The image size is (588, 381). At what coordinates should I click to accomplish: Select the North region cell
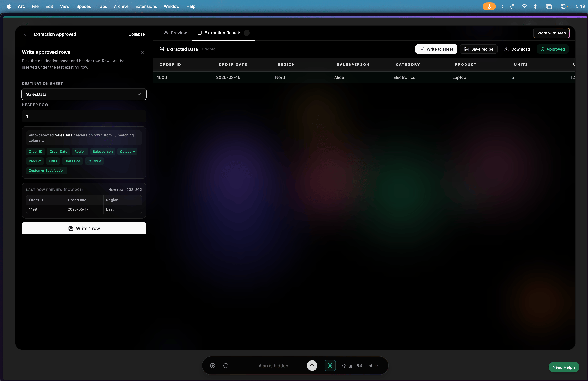[x=281, y=77]
